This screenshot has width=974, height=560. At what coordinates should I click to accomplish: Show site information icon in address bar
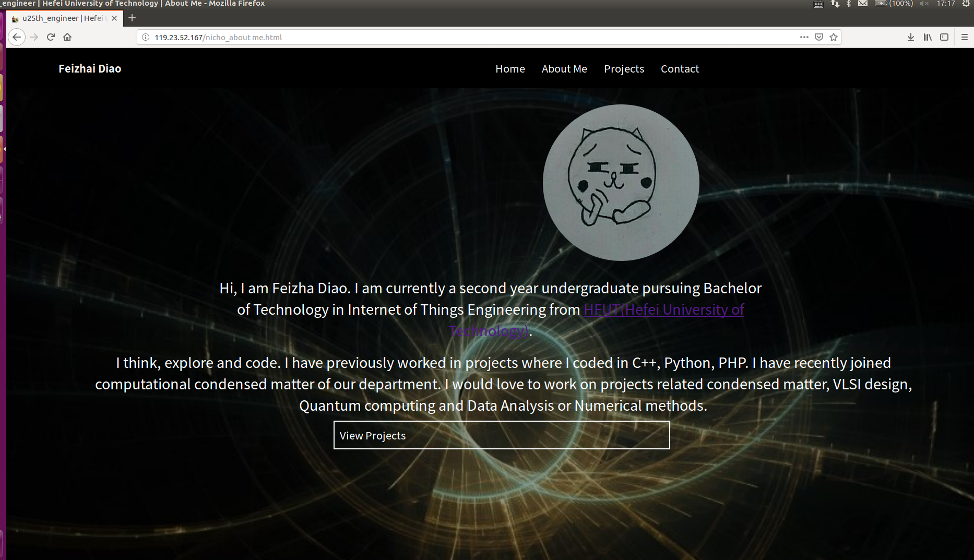pyautogui.click(x=146, y=37)
